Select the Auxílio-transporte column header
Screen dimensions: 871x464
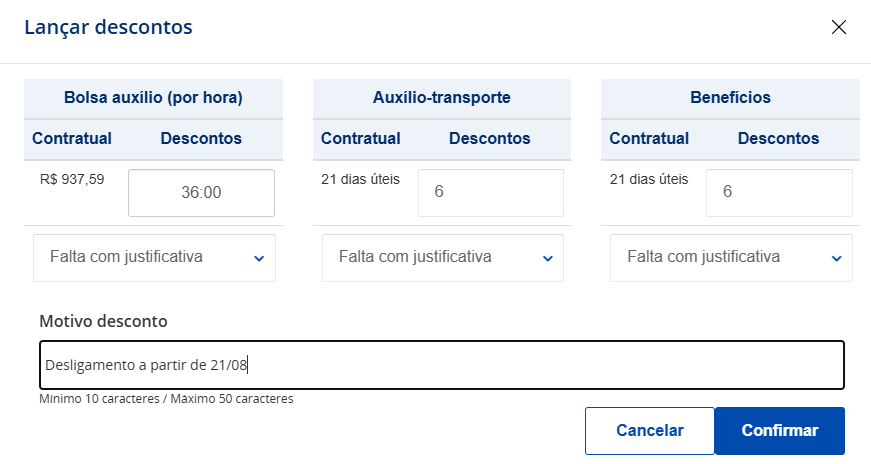pyautogui.click(x=441, y=98)
